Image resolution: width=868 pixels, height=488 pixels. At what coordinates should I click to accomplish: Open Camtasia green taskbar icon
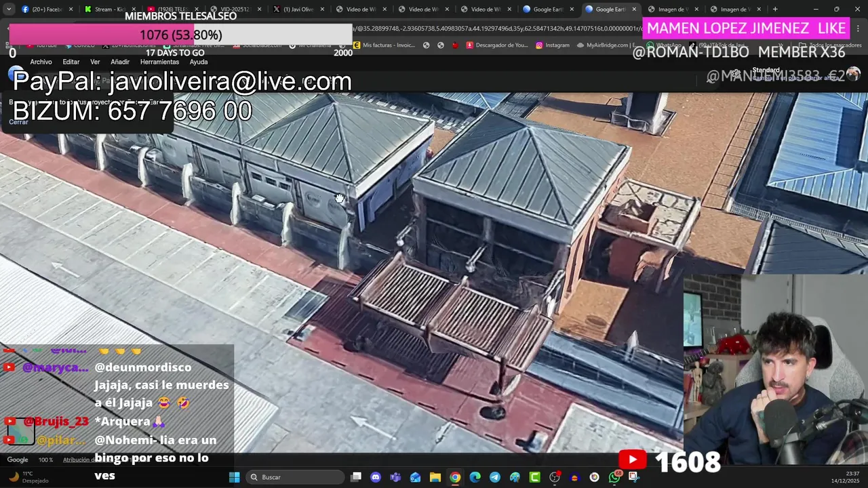pos(534,477)
